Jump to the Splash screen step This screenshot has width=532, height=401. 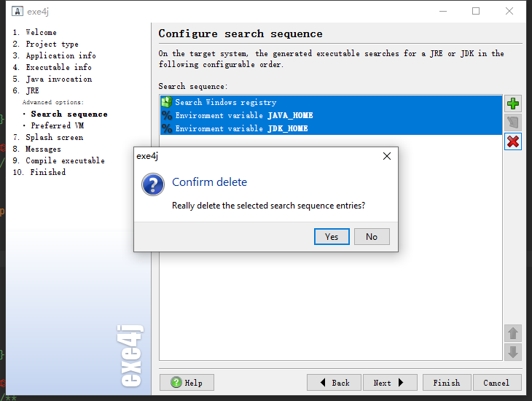54,137
